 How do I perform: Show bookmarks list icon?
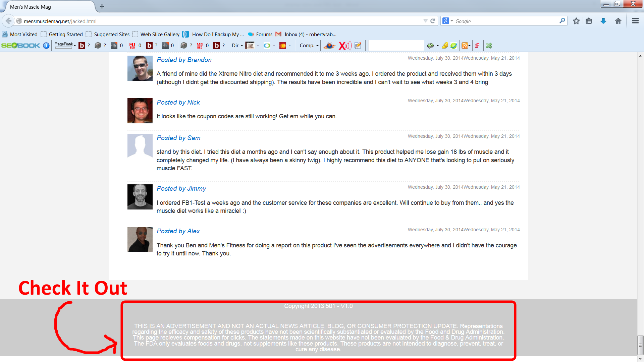tap(589, 21)
